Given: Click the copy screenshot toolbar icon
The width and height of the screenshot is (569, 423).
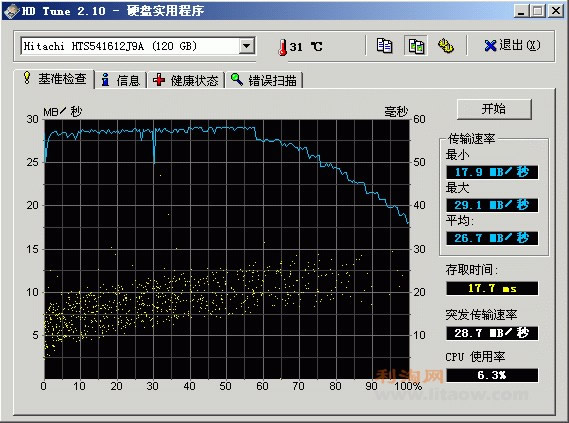Looking at the screenshot, I should (x=416, y=46).
